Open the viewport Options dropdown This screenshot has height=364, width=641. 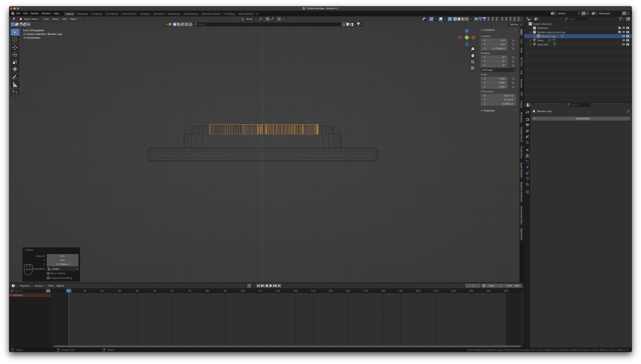click(515, 24)
